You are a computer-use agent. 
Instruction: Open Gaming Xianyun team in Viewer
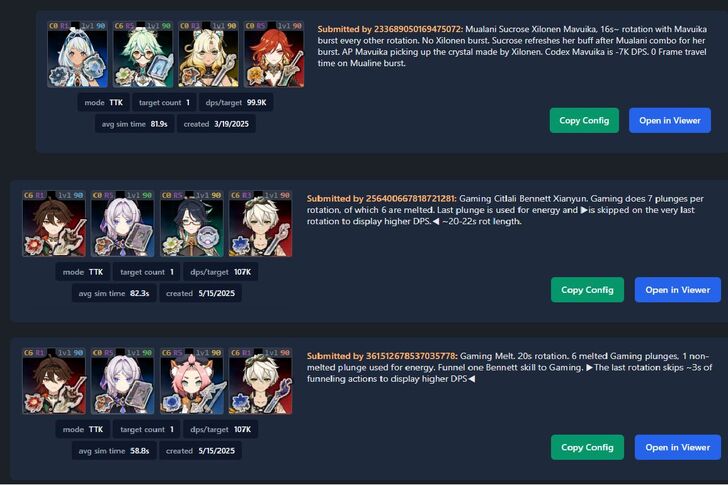(678, 290)
